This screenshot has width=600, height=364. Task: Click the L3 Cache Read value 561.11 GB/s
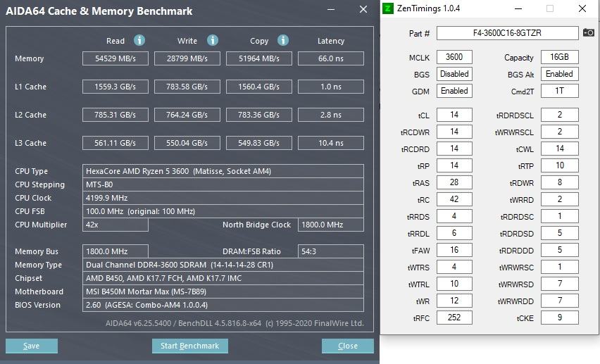click(x=115, y=143)
